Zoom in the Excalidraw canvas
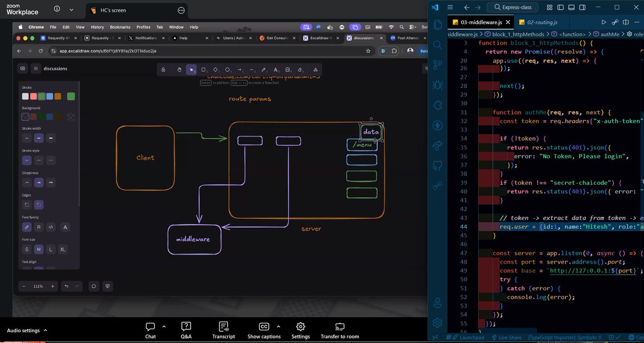This screenshot has height=343, width=644. (53, 286)
